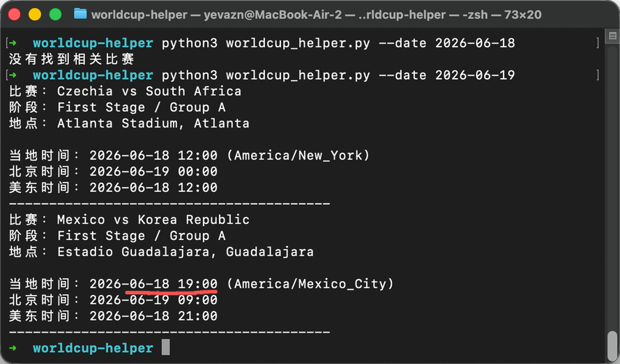Click the window title text worldcup-helper

click(139, 15)
